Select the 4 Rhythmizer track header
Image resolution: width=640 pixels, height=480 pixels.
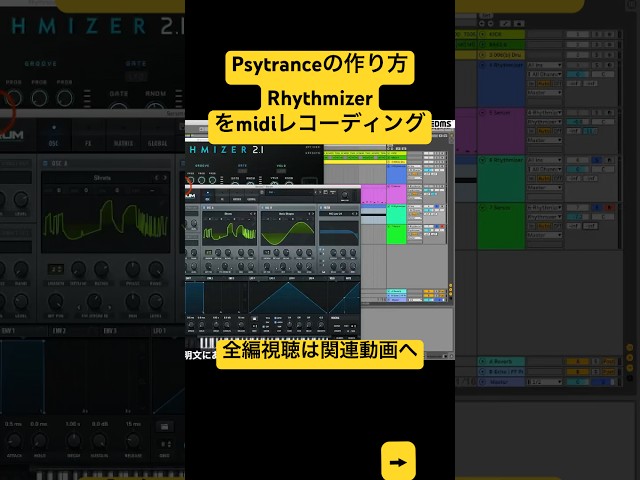pyautogui.click(x=501, y=84)
